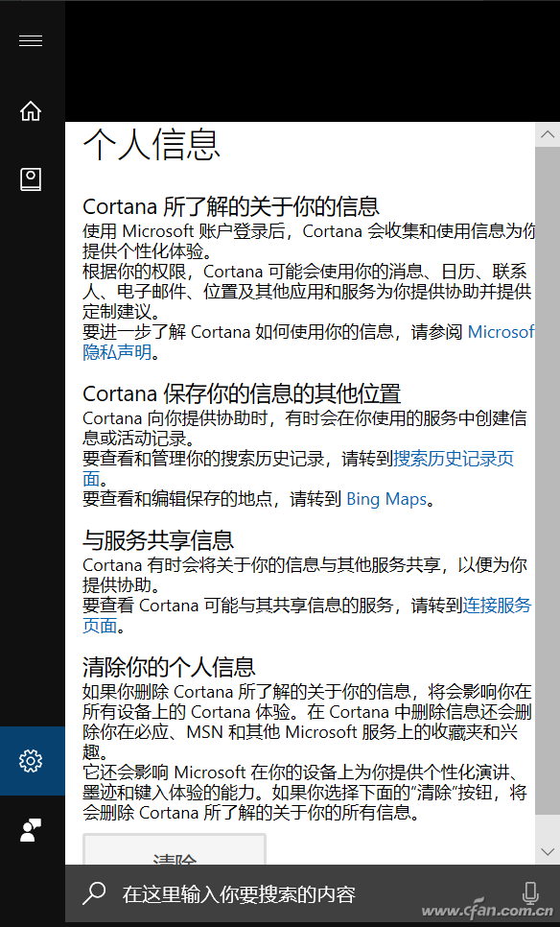Open the 搜索历史记录页面 link
The height and width of the screenshot is (927, 560).
point(454,458)
